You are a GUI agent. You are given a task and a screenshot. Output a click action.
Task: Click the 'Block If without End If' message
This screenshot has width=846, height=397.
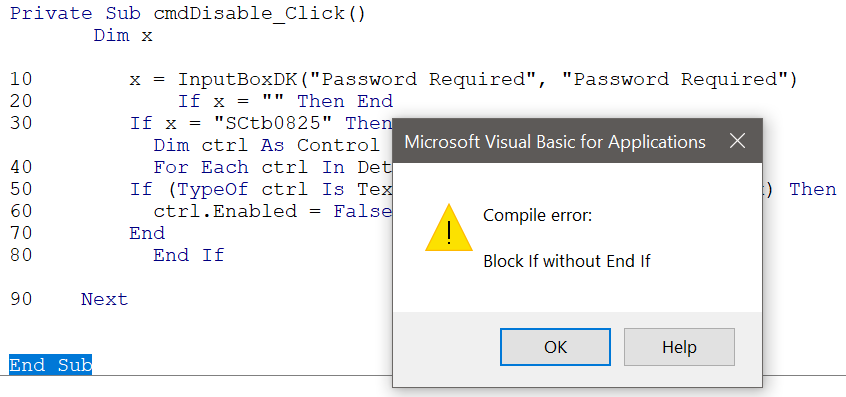[x=567, y=262]
